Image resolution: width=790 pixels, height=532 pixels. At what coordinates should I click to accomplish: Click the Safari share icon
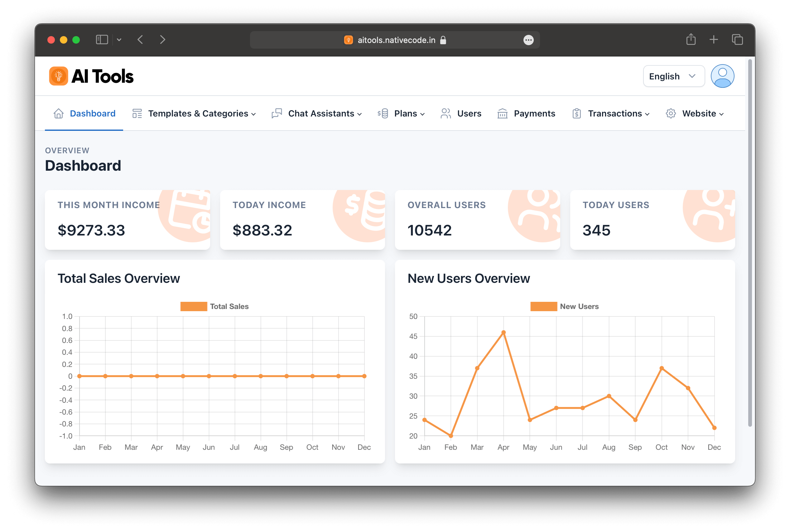(691, 40)
